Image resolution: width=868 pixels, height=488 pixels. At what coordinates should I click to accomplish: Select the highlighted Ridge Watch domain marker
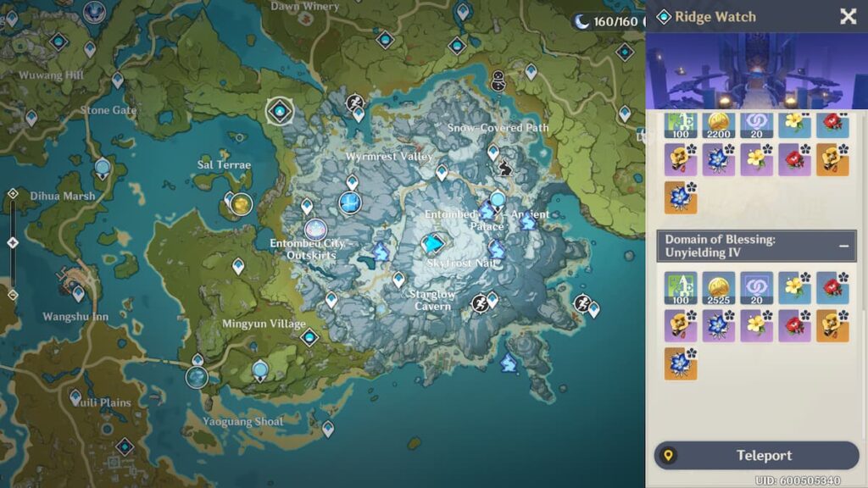(x=278, y=111)
